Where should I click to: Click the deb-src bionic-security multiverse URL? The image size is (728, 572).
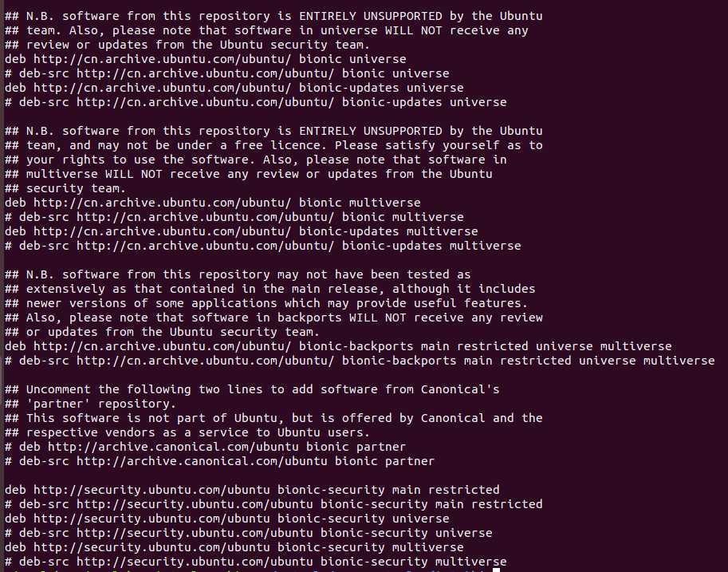point(195,562)
